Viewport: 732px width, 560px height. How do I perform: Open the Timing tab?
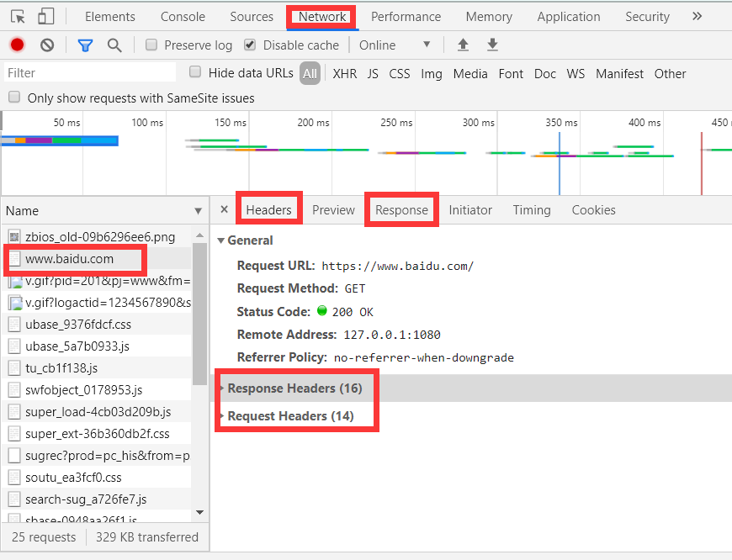[x=532, y=210]
